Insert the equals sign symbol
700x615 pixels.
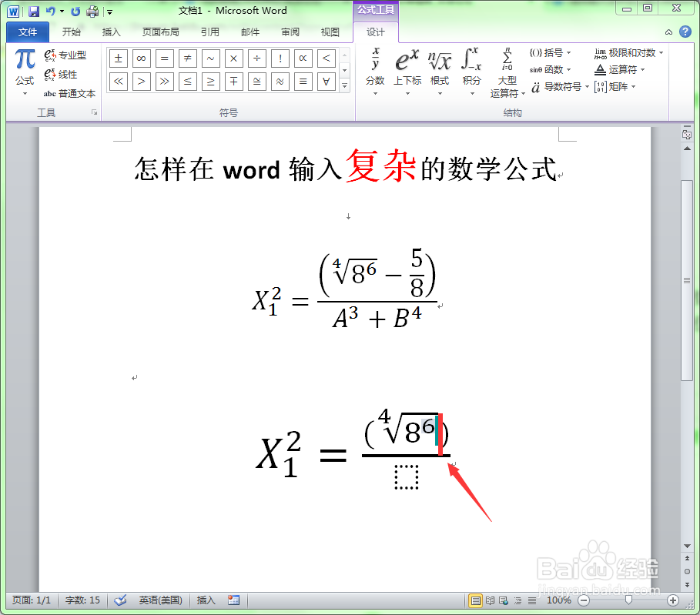coord(165,58)
